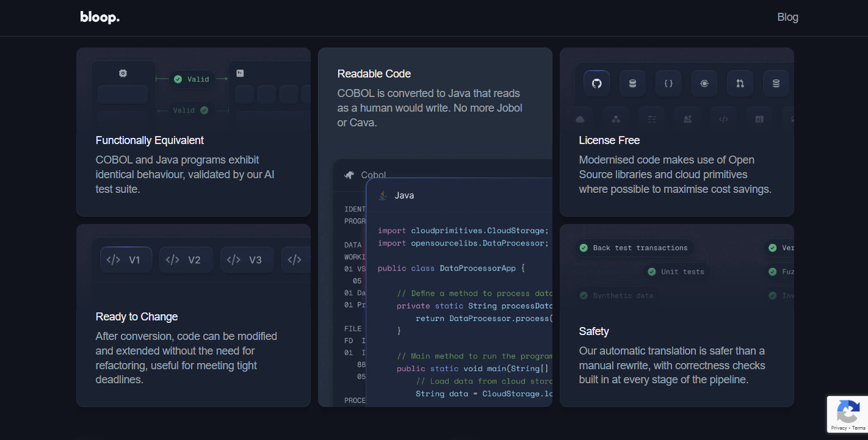Go to the Blog page
The width and height of the screenshot is (868, 440).
click(x=787, y=17)
